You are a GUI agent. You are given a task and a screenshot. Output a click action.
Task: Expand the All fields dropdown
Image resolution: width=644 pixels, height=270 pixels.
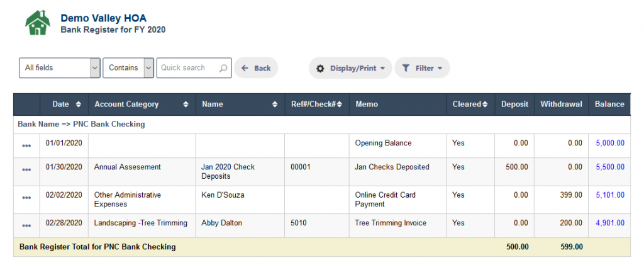pyautogui.click(x=60, y=68)
